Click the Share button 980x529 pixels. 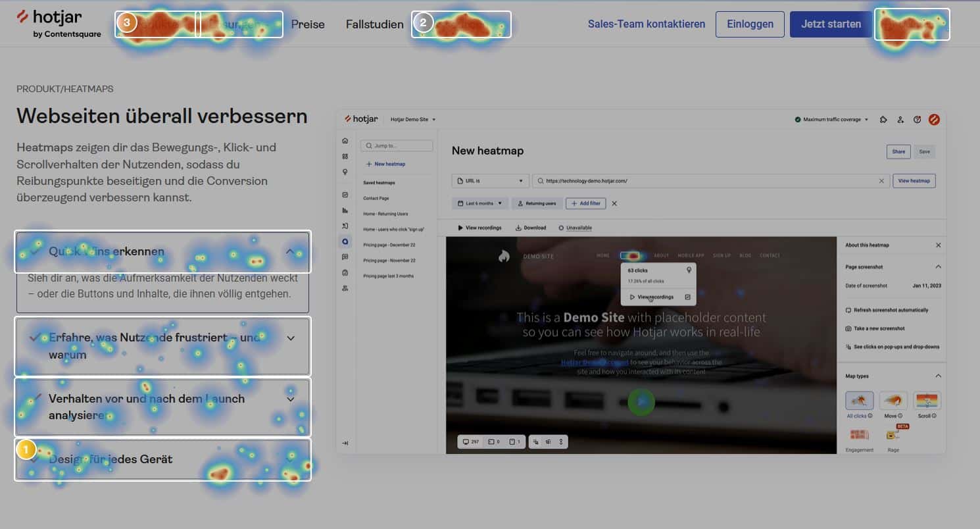pyautogui.click(x=898, y=151)
